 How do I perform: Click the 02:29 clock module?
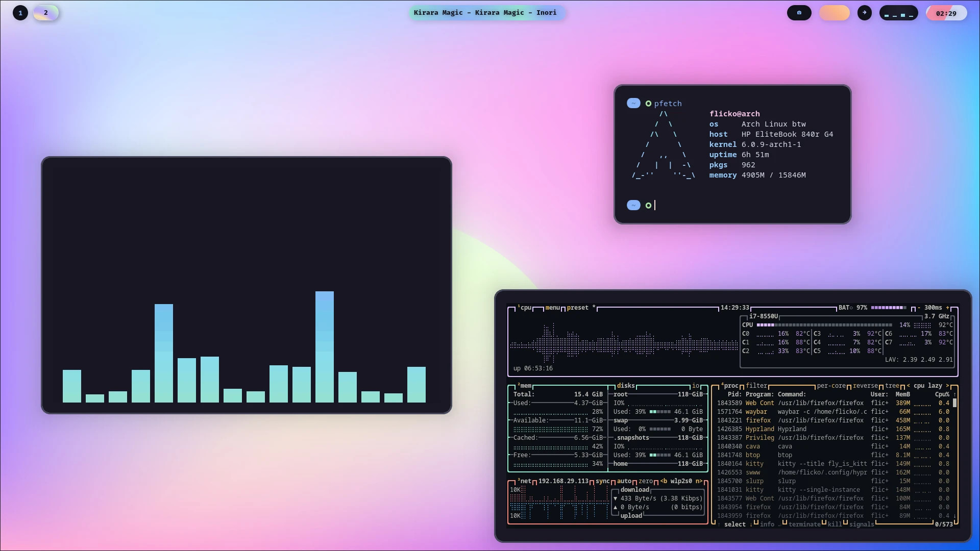click(947, 13)
